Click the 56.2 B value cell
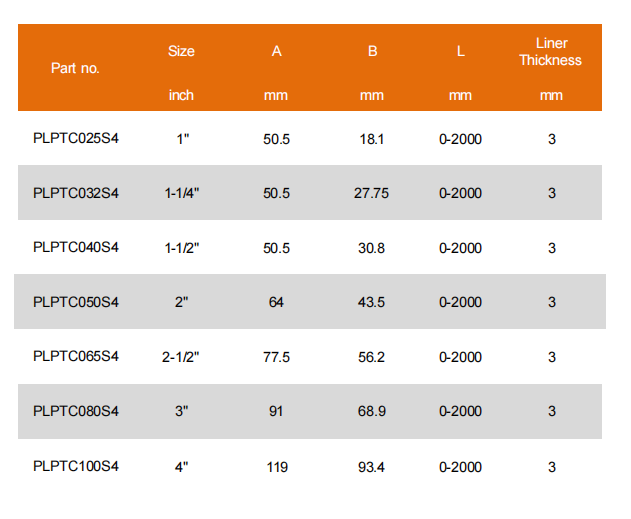Viewport: 631px width, 519px height. coord(371,357)
